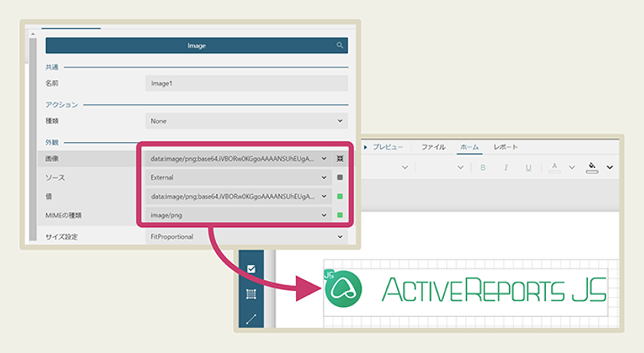Open the ファイル tab

coord(433,147)
